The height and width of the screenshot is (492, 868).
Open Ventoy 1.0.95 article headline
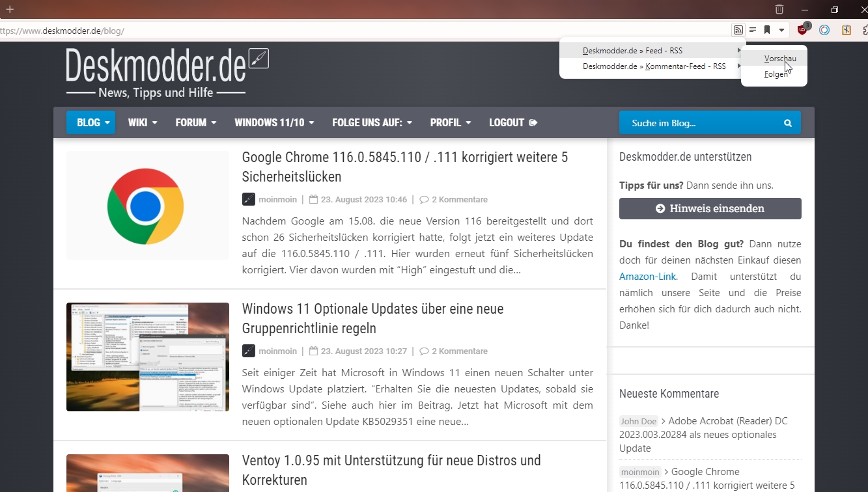click(391, 470)
